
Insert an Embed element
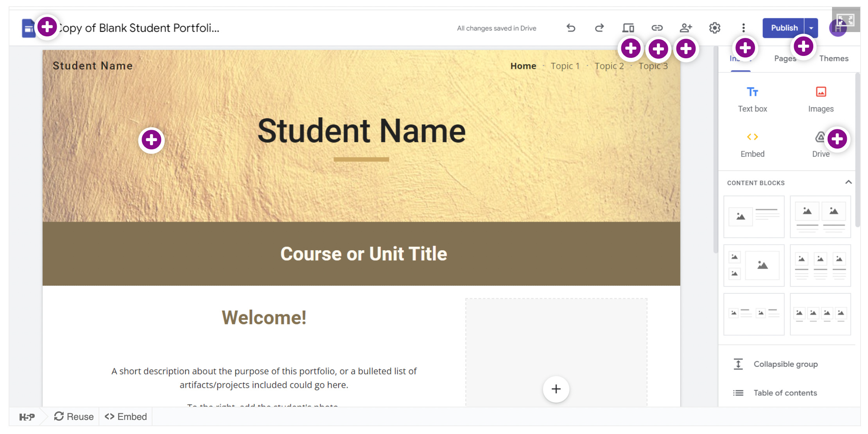752,144
